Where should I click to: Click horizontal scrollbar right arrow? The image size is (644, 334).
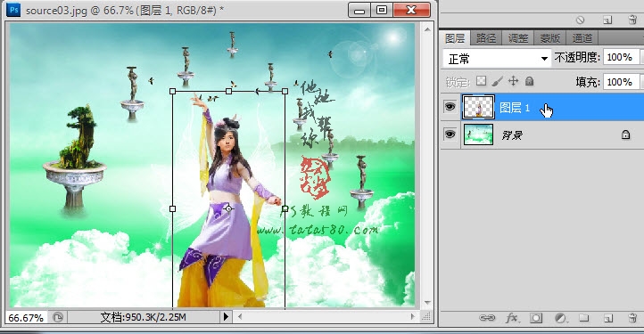pyautogui.click(x=413, y=317)
